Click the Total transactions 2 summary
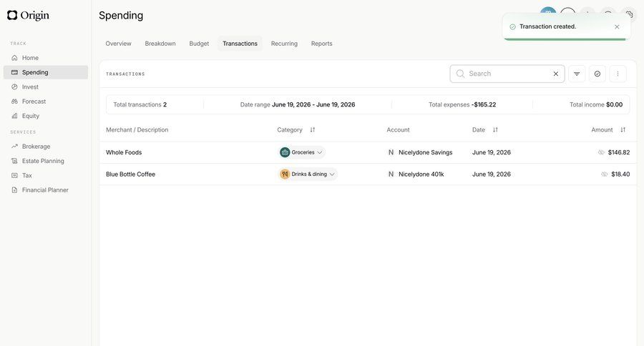The width and height of the screenshot is (644, 346). click(x=140, y=104)
